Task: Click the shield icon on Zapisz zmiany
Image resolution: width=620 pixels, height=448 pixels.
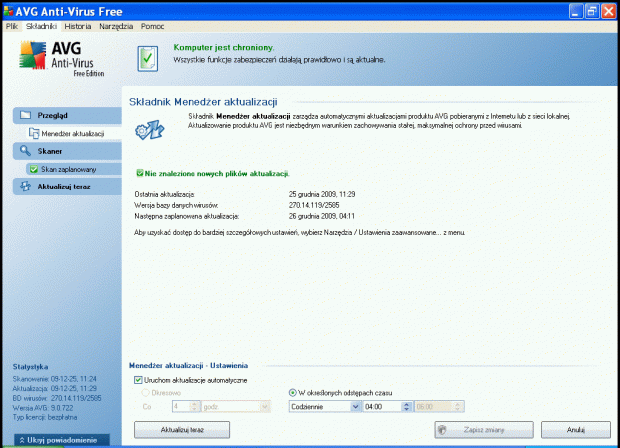Action: (443, 430)
